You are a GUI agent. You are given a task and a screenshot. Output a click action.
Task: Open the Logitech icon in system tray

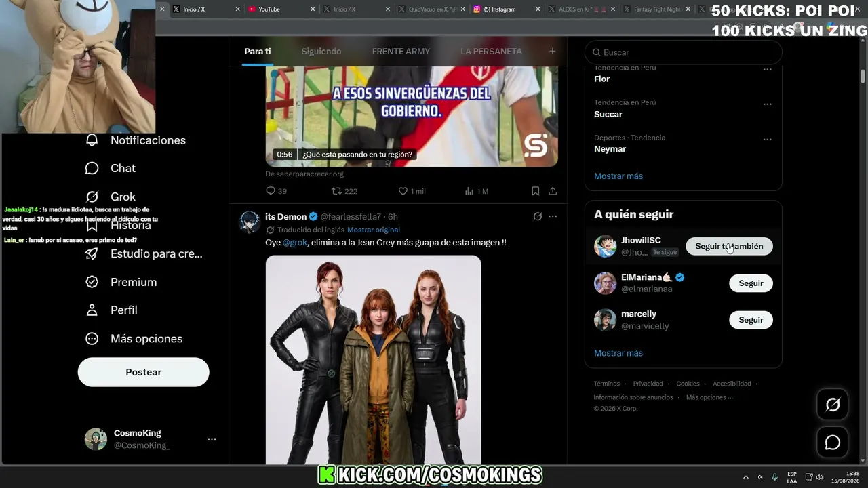pyautogui.click(x=760, y=477)
